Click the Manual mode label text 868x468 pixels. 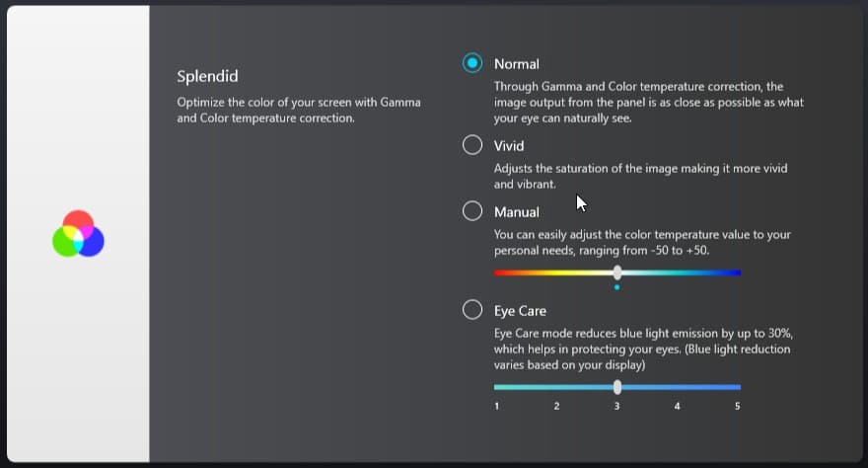click(517, 212)
